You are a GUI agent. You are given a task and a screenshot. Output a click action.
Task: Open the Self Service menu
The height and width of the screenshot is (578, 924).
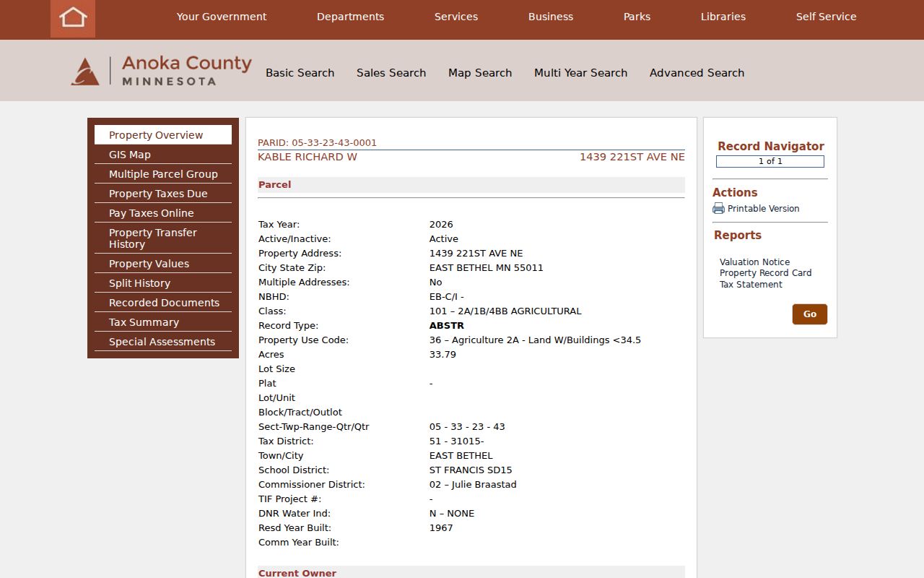[826, 17]
